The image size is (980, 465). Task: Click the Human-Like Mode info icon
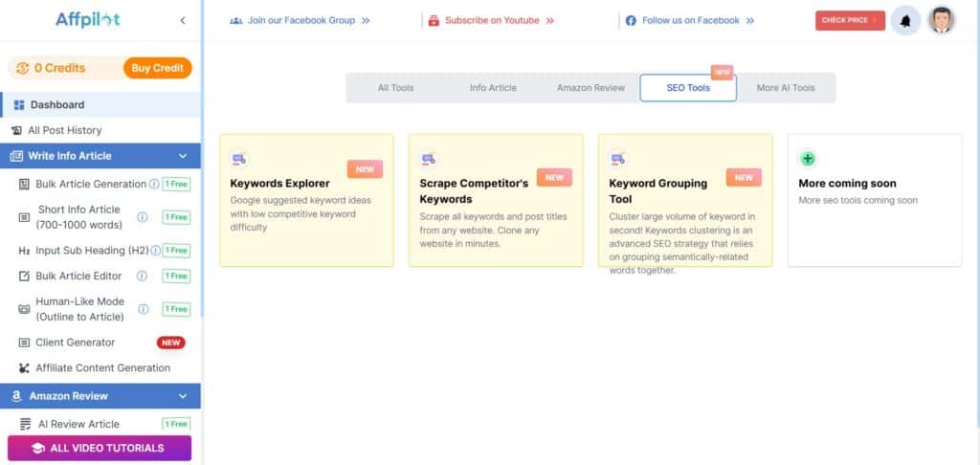click(144, 309)
